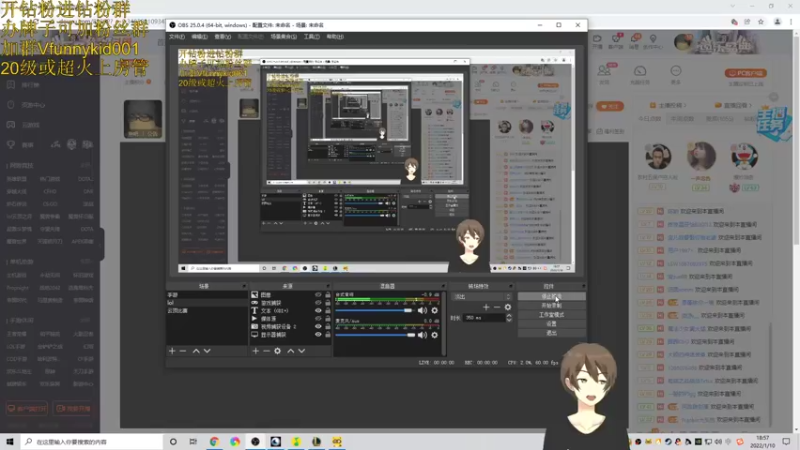Open OBS 设置 settings button
Screen dimensions: 800x450
pyautogui.click(x=552, y=324)
